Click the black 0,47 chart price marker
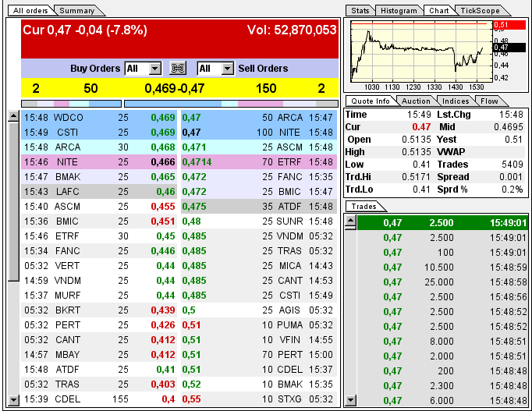 click(x=509, y=47)
